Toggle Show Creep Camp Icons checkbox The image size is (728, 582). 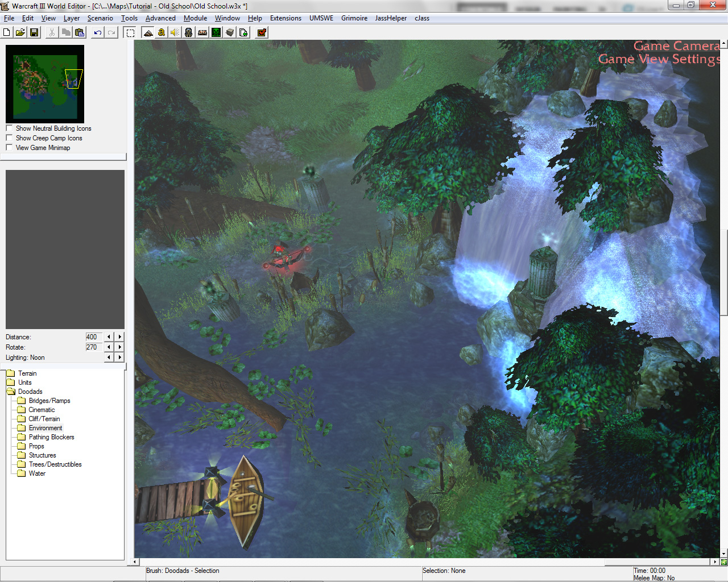9,138
